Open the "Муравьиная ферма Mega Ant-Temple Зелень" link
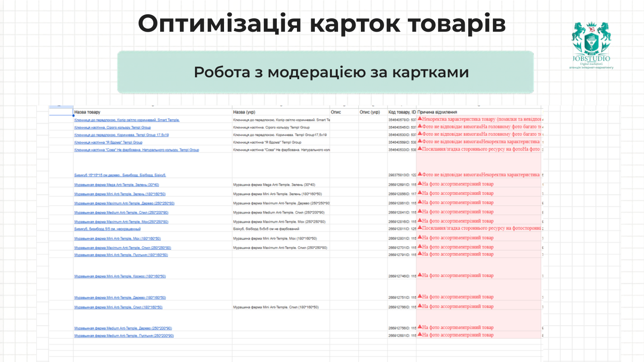 point(115,184)
